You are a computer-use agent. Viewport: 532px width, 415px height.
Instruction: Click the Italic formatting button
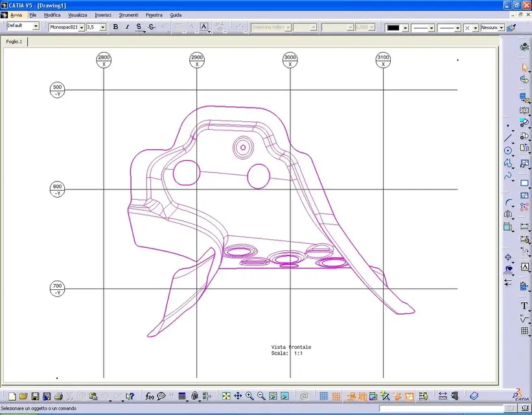(127, 27)
